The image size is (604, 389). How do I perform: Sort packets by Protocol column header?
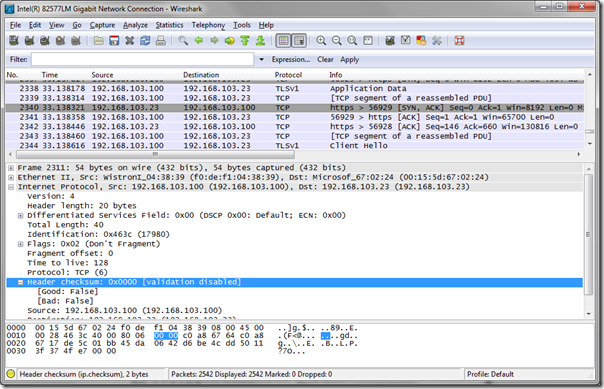coord(288,75)
